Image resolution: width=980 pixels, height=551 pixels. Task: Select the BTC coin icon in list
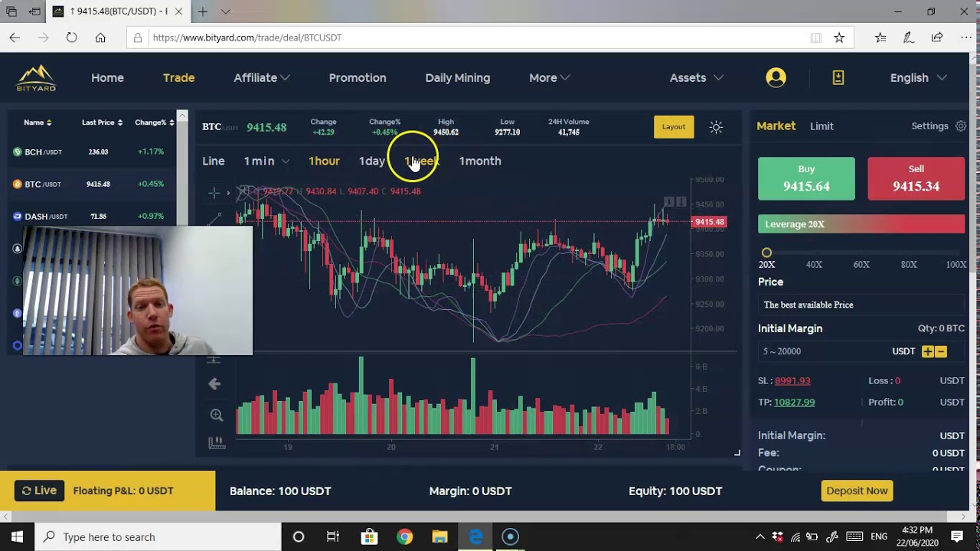coord(18,184)
